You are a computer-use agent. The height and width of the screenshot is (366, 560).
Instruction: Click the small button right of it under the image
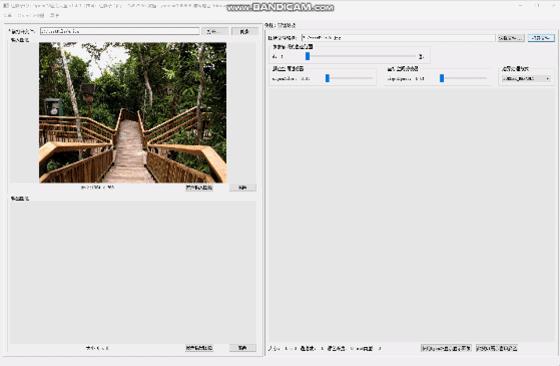[x=243, y=188]
